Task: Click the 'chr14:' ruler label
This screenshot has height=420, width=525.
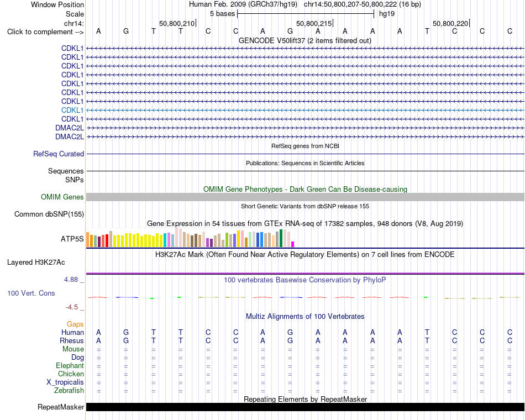Action: click(x=74, y=23)
